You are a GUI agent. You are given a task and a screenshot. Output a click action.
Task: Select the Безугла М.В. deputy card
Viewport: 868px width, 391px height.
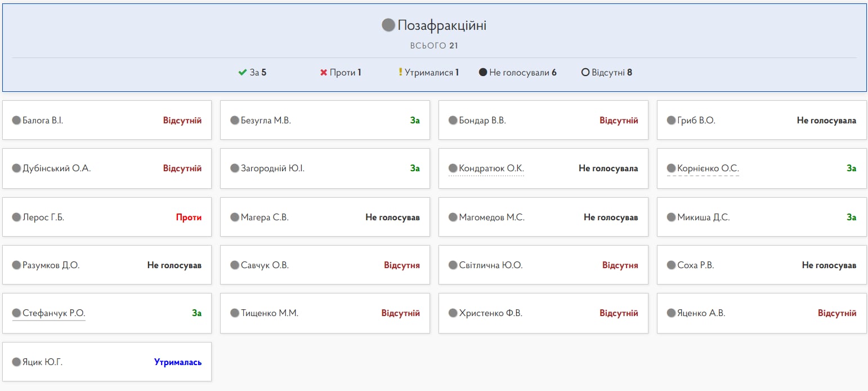click(x=325, y=120)
